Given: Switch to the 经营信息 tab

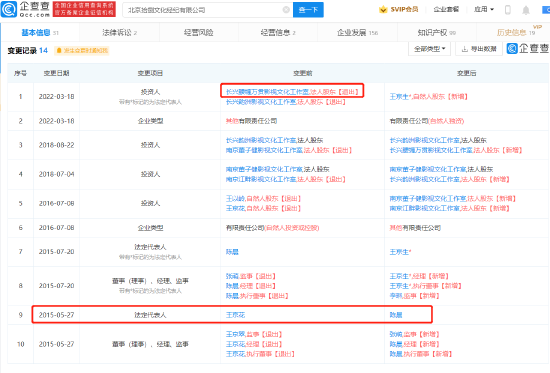Looking at the screenshot, I should (x=278, y=33).
